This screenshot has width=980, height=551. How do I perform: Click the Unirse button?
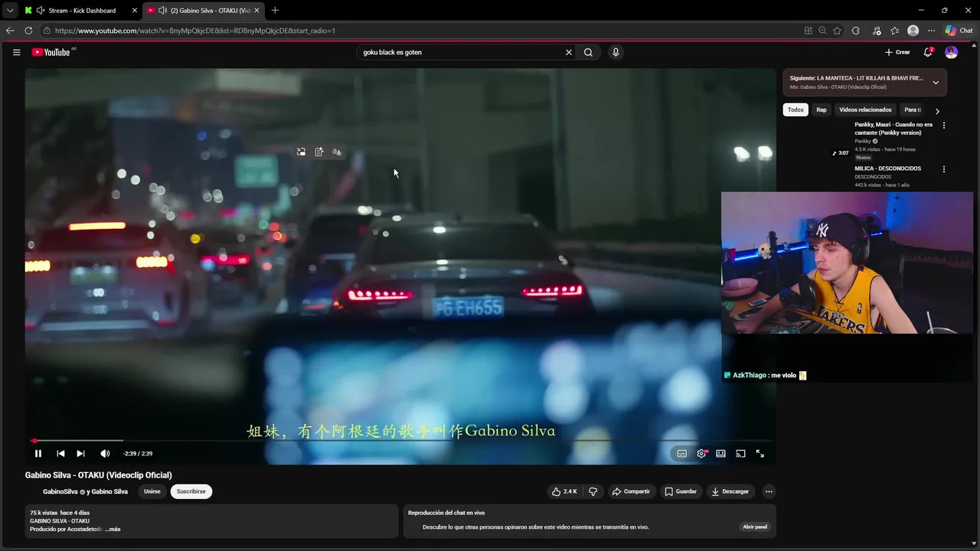[152, 491]
